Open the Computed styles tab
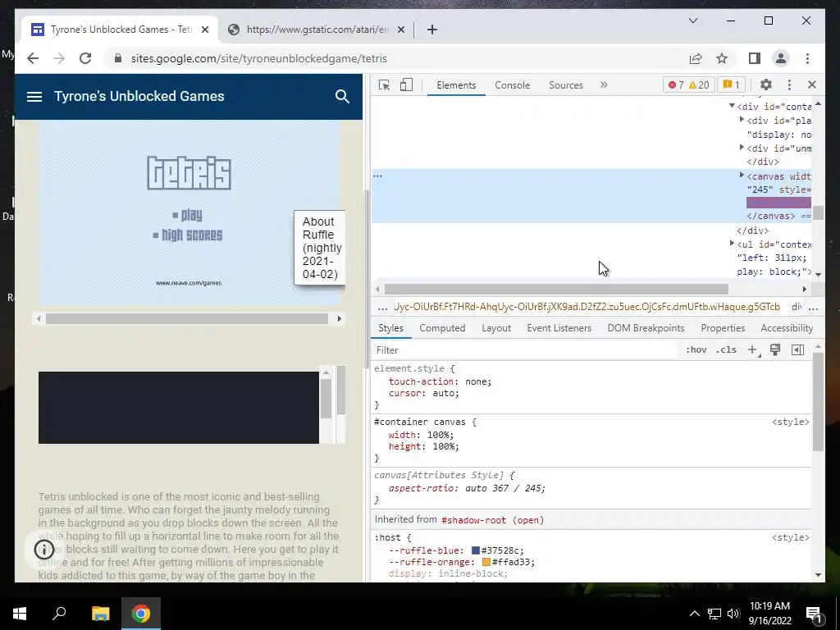Viewport: 840px width, 630px height. pyautogui.click(x=442, y=328)
